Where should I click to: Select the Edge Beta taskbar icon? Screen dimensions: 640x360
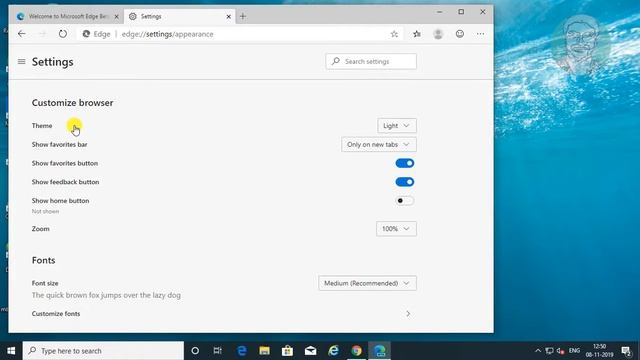point(380,351)
